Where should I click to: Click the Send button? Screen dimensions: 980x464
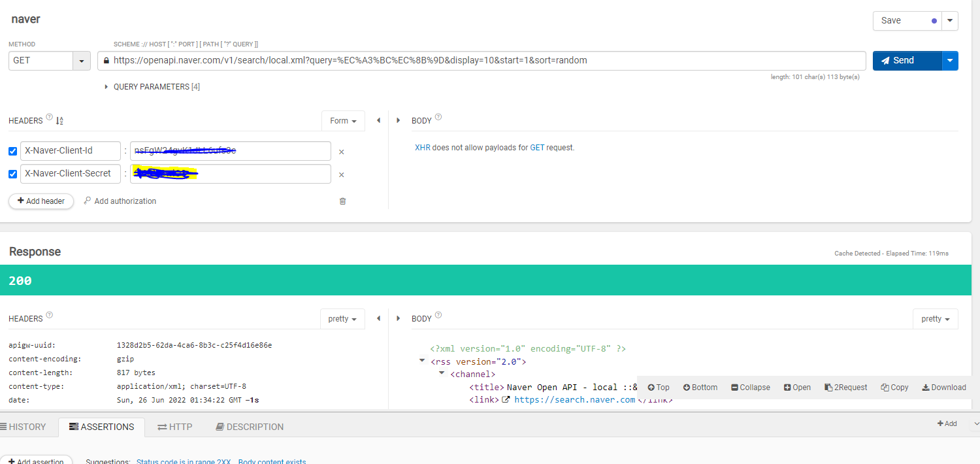pos(907,60)
